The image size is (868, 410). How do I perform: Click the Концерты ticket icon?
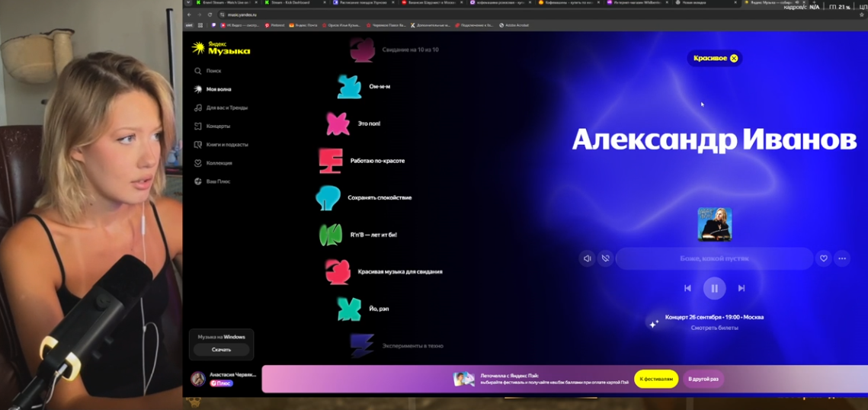tap(197, 127)
